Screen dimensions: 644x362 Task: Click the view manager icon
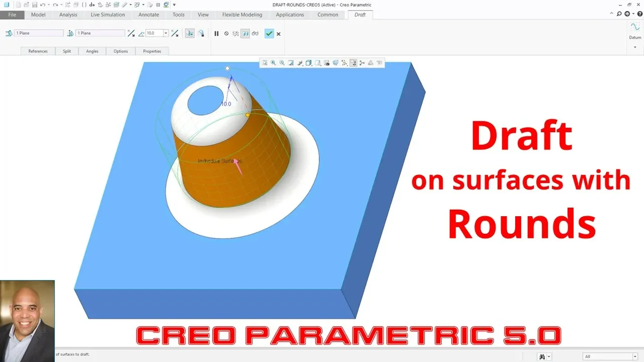coord(327,63)
